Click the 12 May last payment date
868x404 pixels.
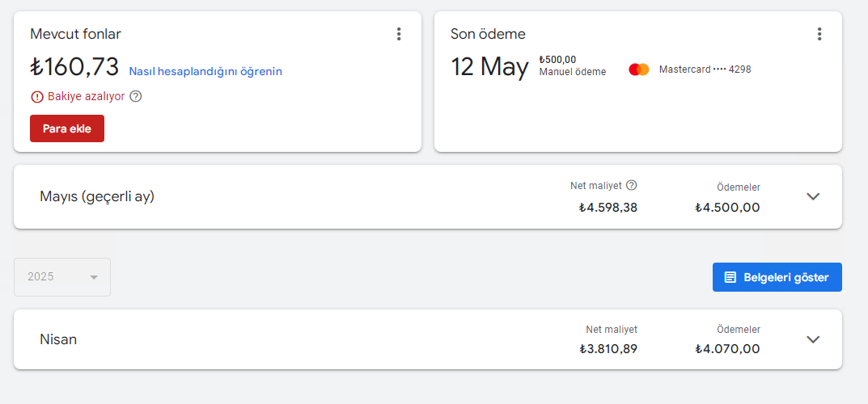(x=489, y=67)
